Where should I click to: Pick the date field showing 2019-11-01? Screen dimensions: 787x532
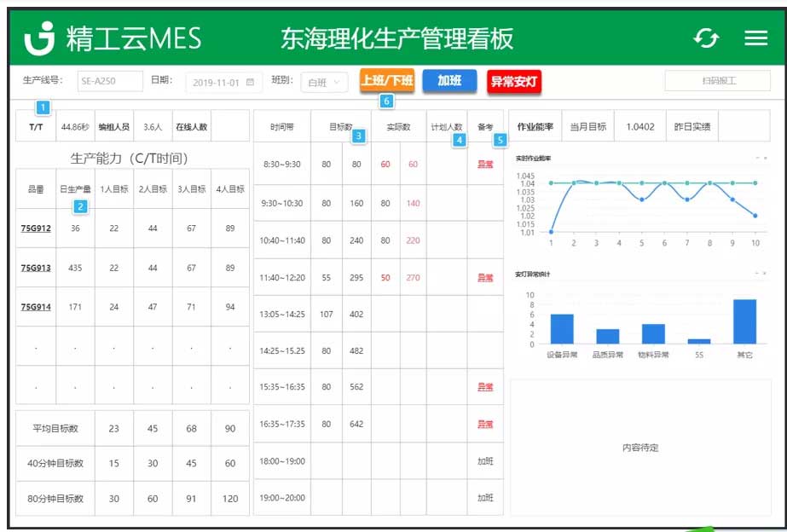[x=217, y=83]
